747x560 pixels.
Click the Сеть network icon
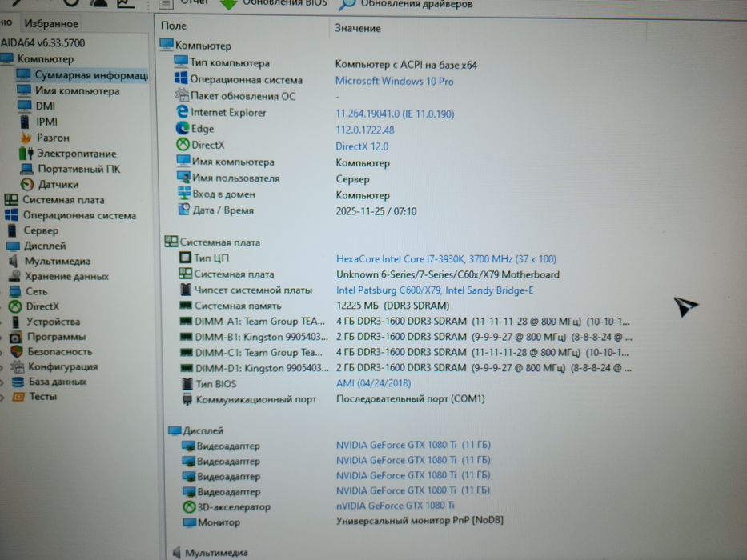[14, 291]
